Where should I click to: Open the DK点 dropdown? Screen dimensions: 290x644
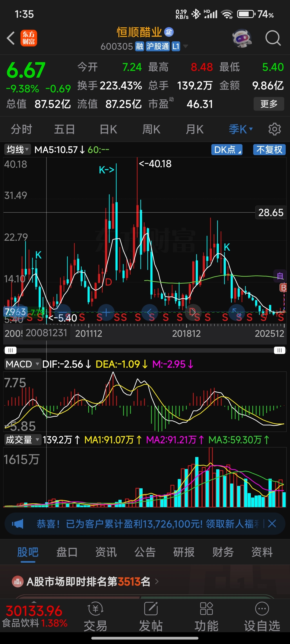(x=227, y=149)
